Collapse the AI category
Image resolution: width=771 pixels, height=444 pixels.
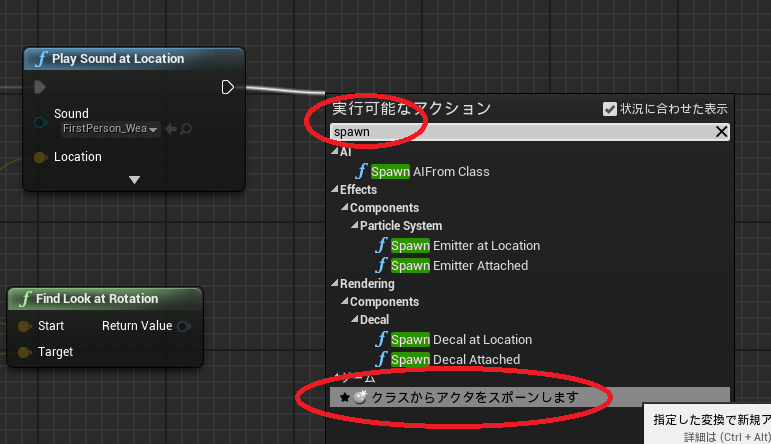pos(335,152)
